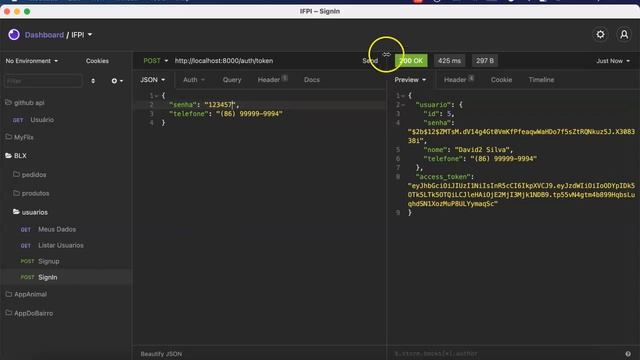Open the settings gear in header
640x360 pixels.
600,35
